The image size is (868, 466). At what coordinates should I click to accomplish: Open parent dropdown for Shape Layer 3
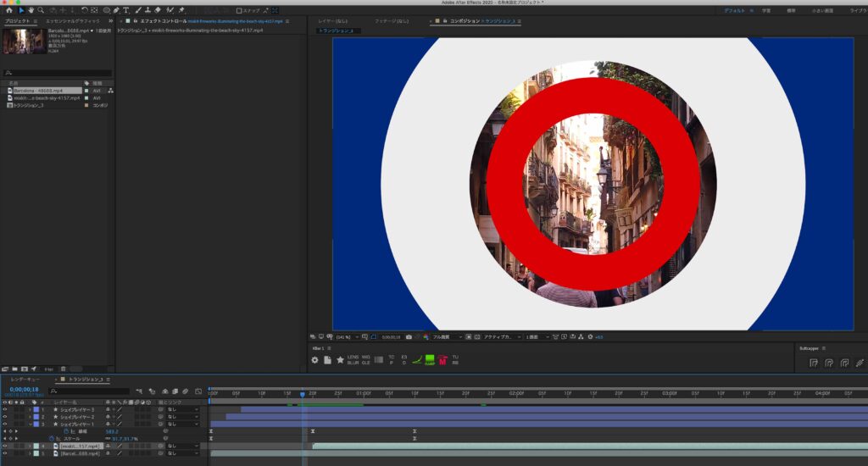(x=183, y=409)
